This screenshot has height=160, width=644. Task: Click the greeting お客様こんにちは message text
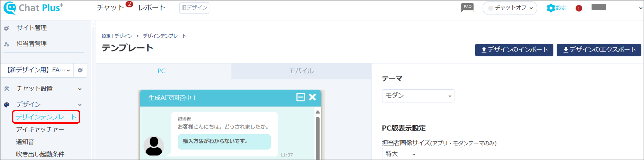224,127
